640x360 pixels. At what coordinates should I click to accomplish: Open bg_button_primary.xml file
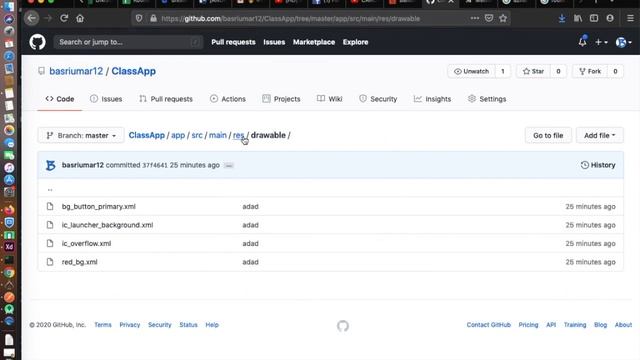[99, 207]
